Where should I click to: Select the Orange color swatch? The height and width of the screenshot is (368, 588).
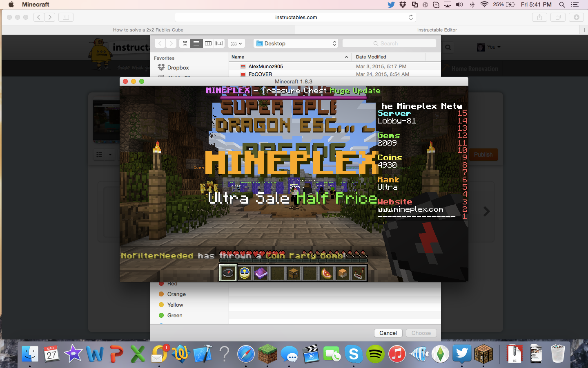[x=176, y=294]
